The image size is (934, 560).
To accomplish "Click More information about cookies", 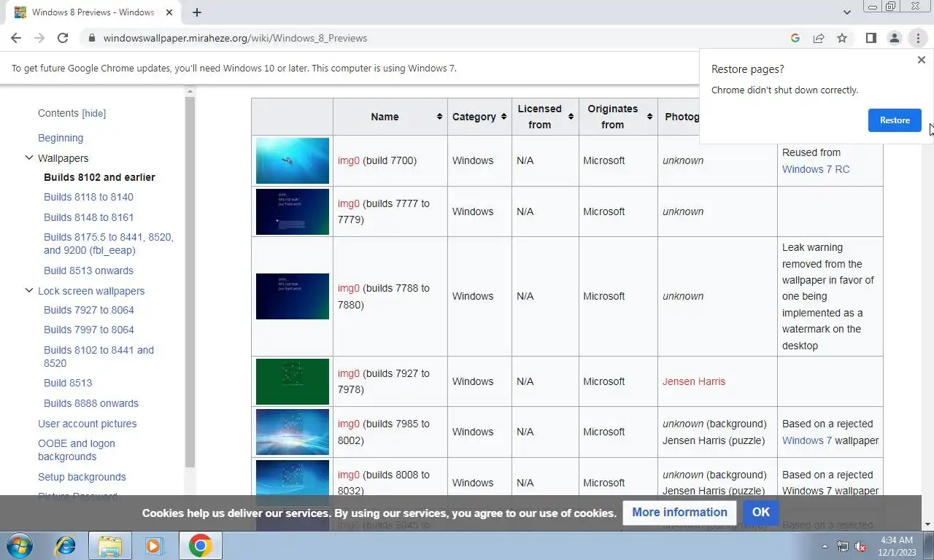I will [679, 512].
